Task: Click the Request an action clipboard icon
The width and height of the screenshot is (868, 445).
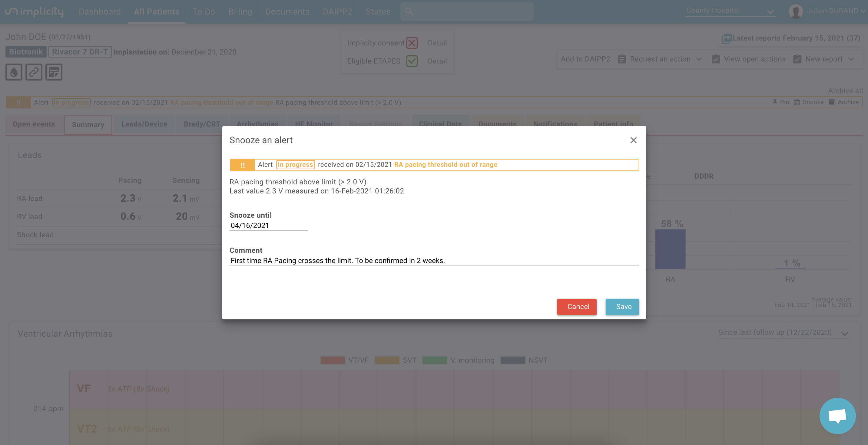Action: point(622,59)
